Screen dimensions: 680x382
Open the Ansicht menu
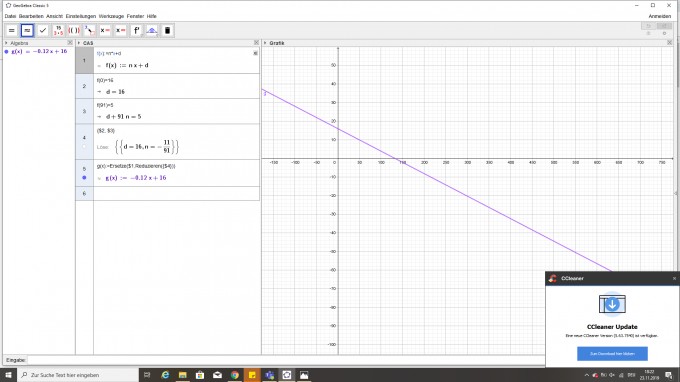(55, 16)
